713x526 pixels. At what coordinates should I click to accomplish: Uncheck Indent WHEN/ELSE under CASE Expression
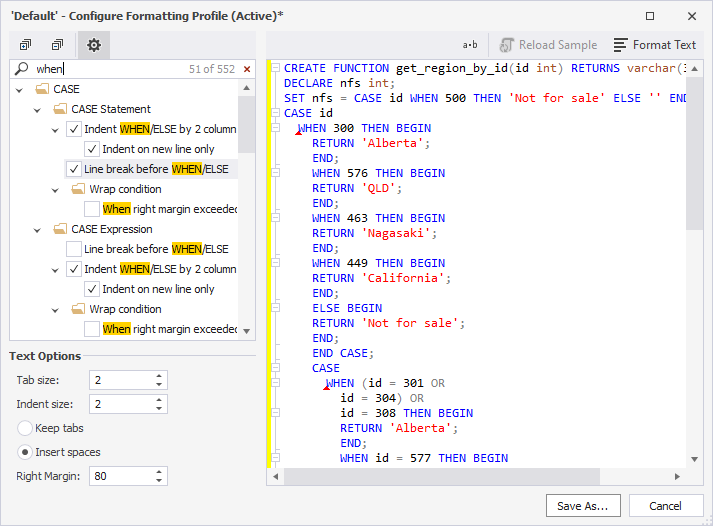click(74, 269)
